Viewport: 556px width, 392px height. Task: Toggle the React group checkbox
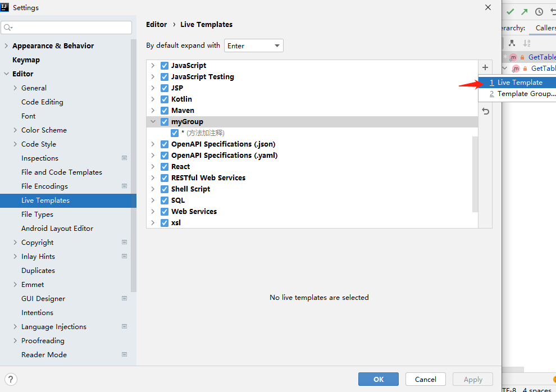pos(164,167)
